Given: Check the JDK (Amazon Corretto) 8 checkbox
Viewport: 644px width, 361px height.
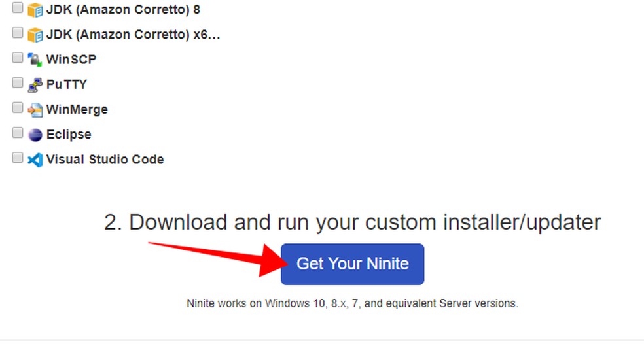Looking at the screenshot, I should pyautogui.click(x=17, y=7).
